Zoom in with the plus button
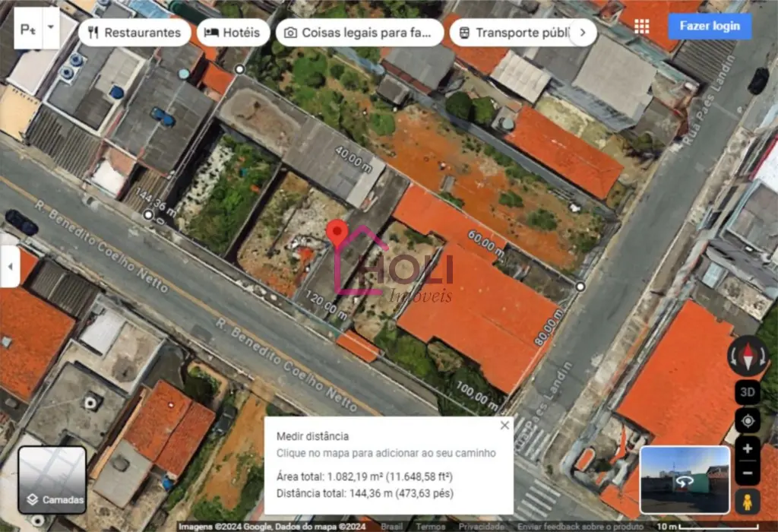This screenshot has width=778, height=532. [748, 448]
